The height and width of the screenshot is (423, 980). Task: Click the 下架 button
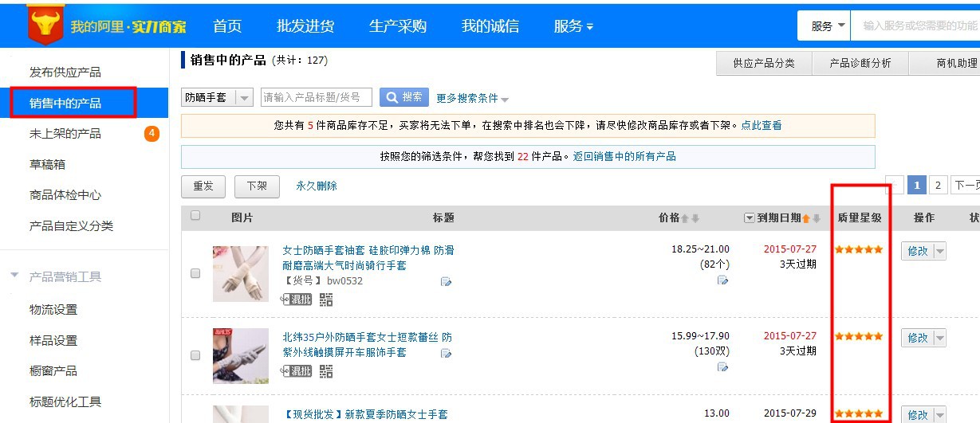click(x=257, y=186)
